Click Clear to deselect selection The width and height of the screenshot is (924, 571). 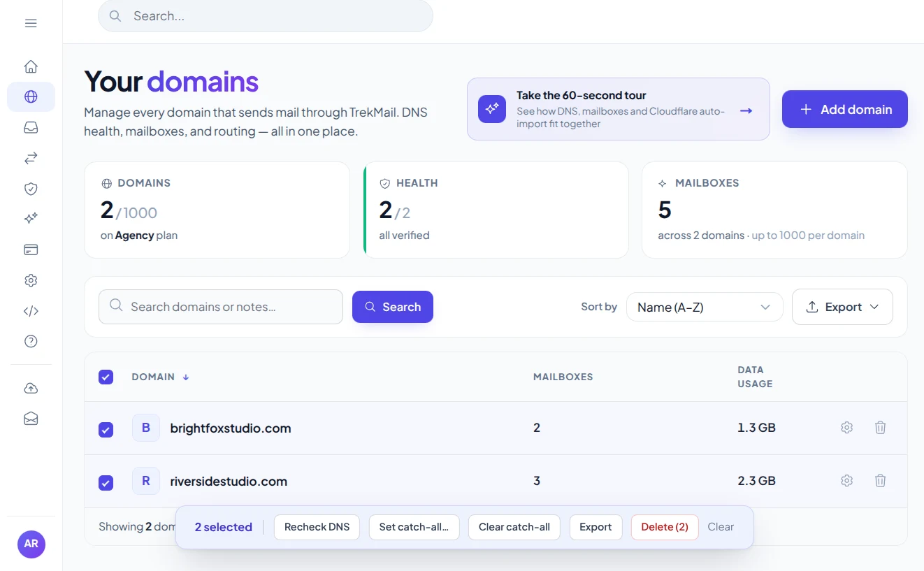[721, 527]
